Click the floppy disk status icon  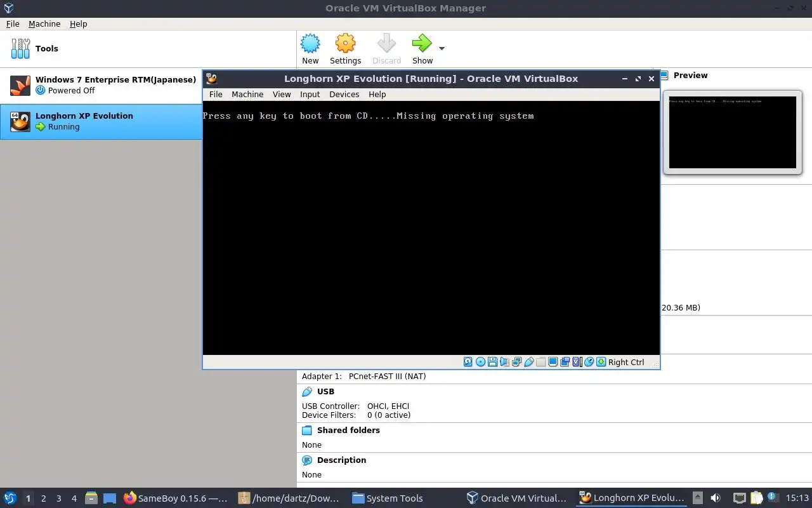pos(492,362)
